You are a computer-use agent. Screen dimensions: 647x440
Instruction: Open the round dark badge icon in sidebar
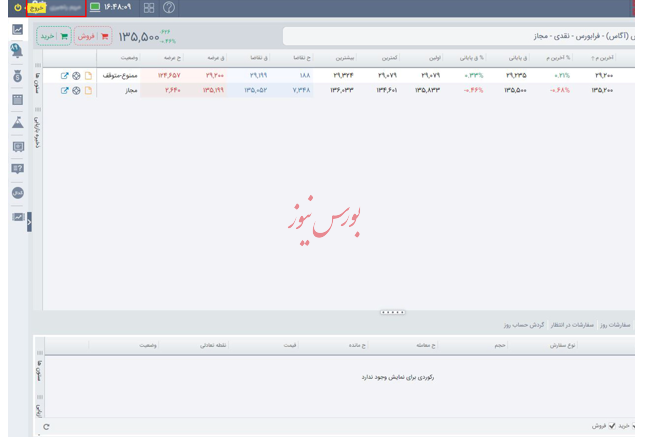pos(17,193)
